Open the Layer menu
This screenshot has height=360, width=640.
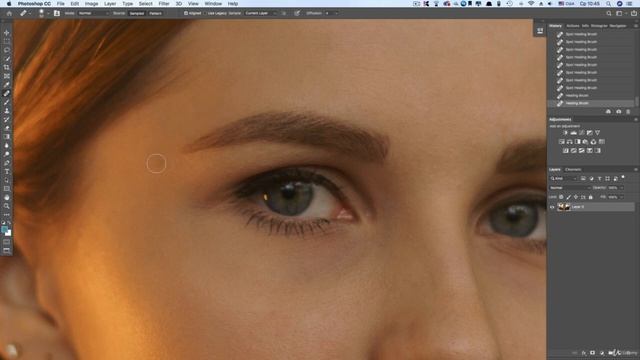point(110,4)
